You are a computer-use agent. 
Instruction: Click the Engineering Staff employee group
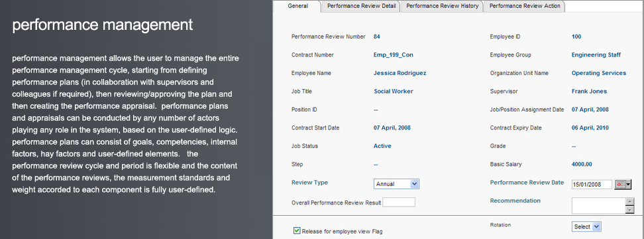596,54
